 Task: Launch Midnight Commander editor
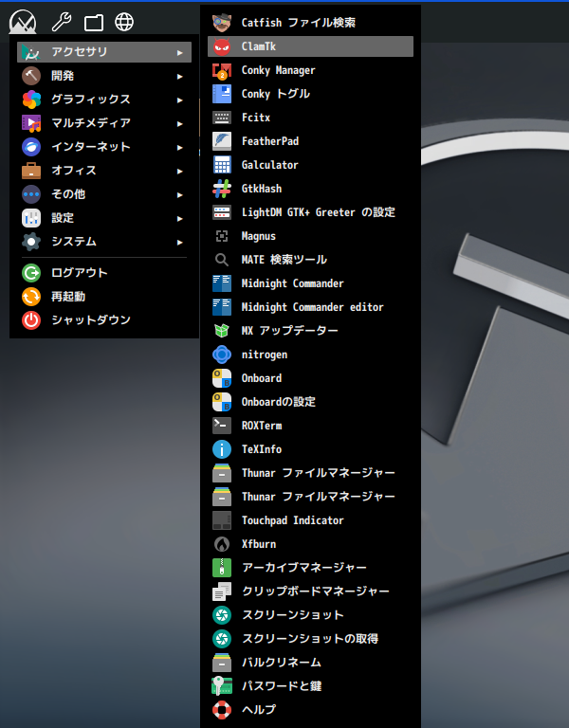pyautogui.click(x=310, y=307)
